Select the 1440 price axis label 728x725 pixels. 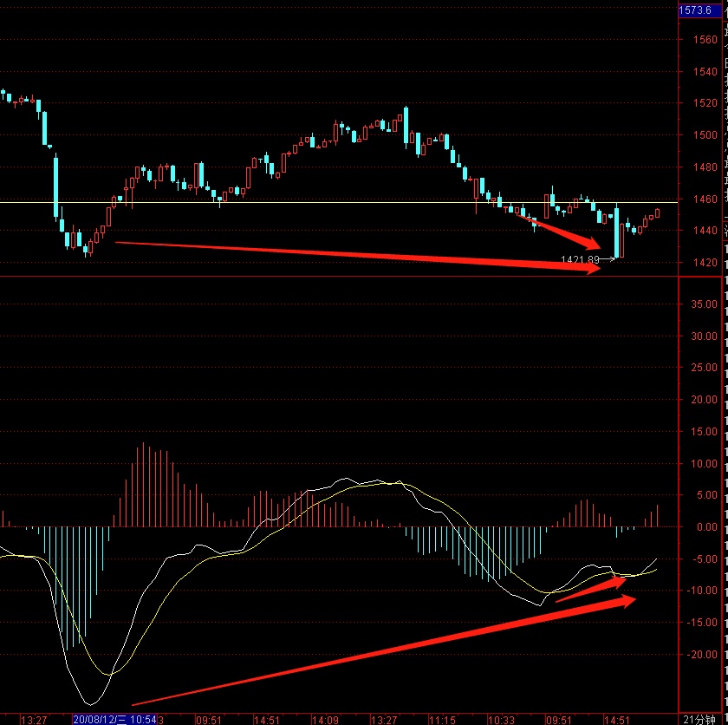(705, 231)
